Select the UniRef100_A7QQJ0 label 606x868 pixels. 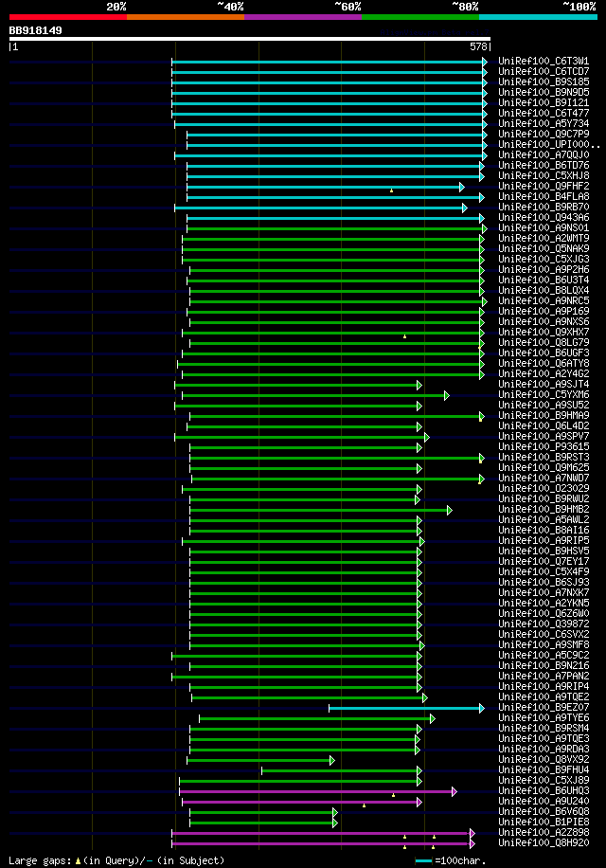pos(544,155)
